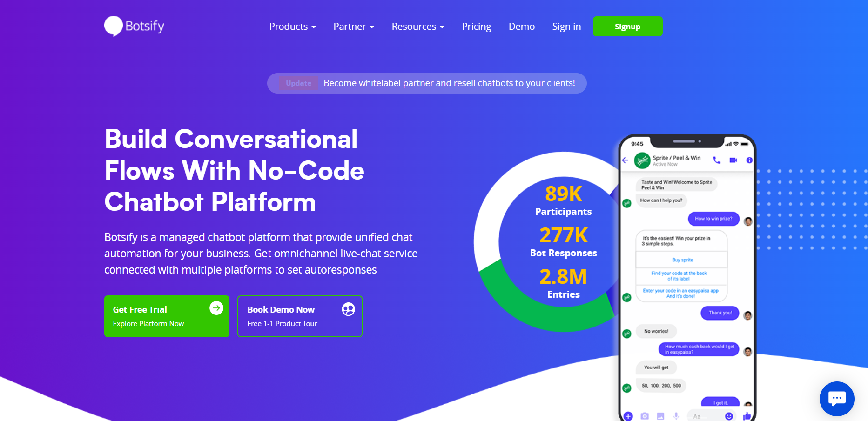
Task: Tap the 'How can I help you?' message
Action: (661, 200)
